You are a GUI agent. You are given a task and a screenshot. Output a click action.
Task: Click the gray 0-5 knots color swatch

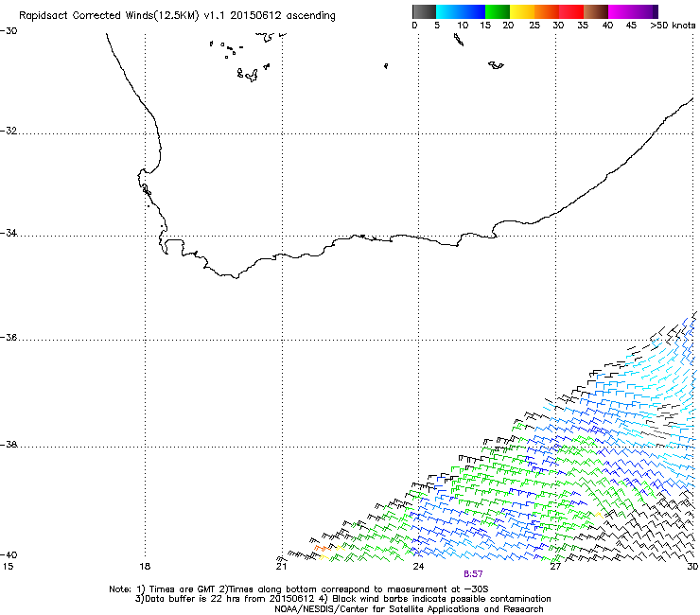pyautogui.click(x=424, y=11)
